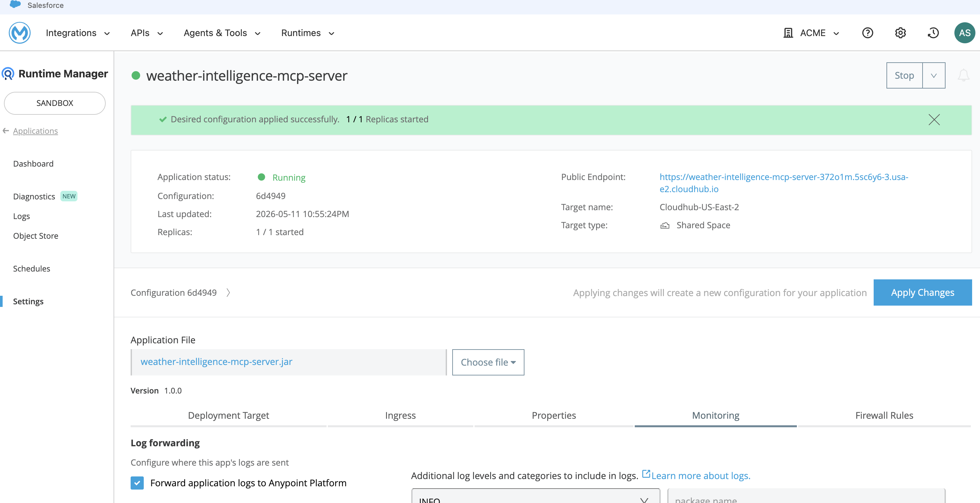
Task: Click the NEW badge beside Diagnostics
Action: (69, 196)
